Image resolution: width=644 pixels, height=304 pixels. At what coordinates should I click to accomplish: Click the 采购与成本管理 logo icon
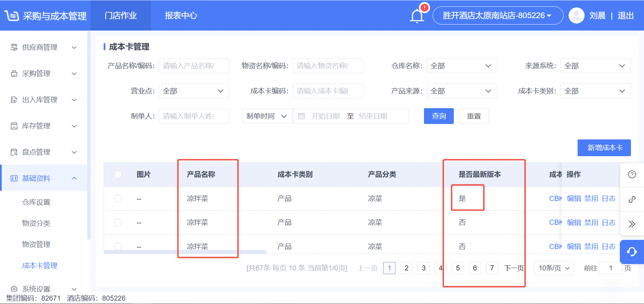coord(12,15)
